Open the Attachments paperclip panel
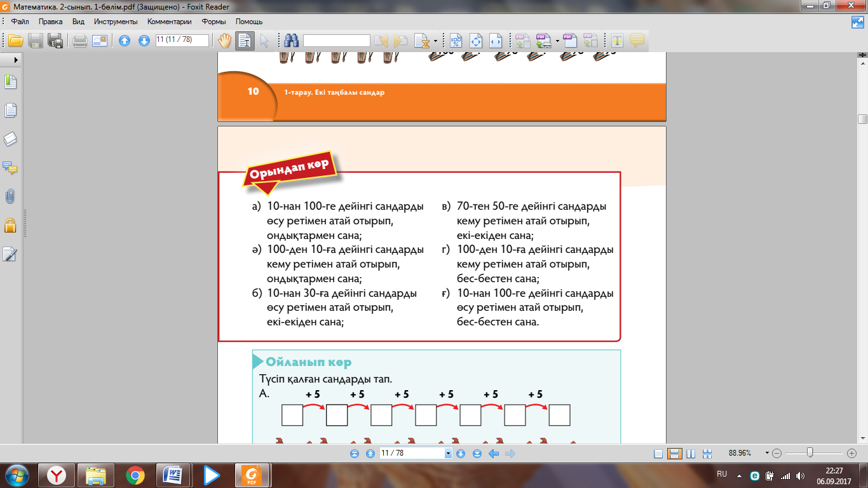This screenshot has height=488, width=868. [10, 196]
